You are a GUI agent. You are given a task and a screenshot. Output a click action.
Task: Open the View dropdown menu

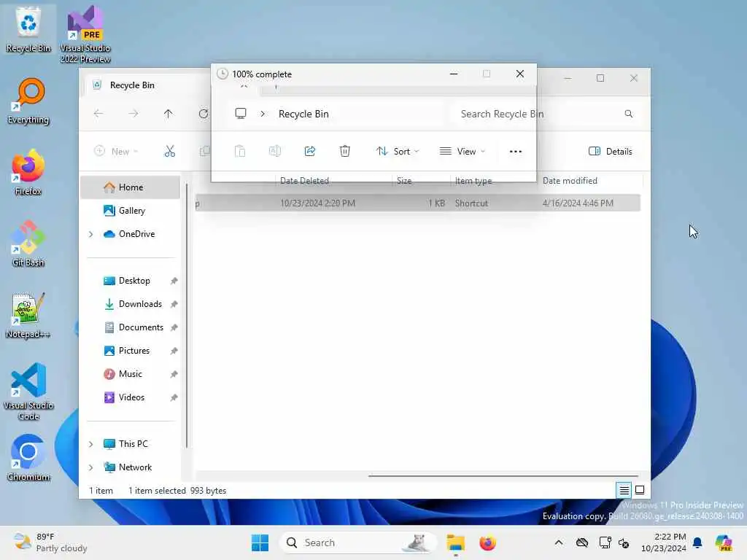(462, 152)
